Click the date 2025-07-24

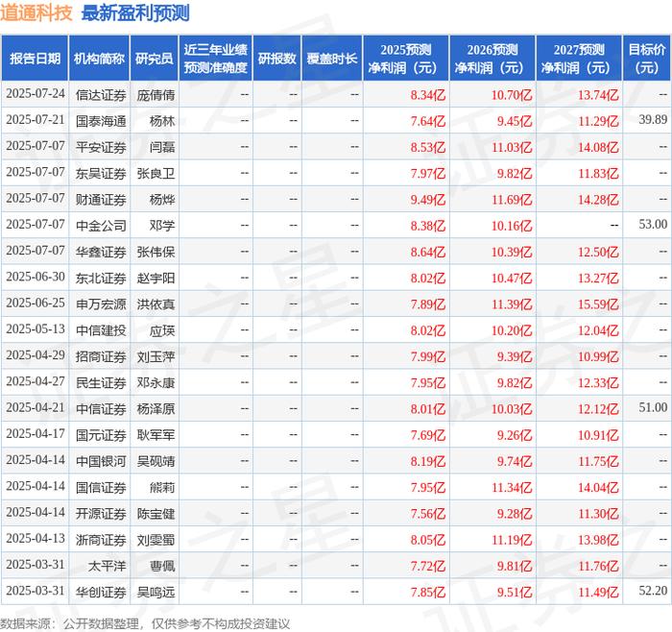click(x=36, y=94)
